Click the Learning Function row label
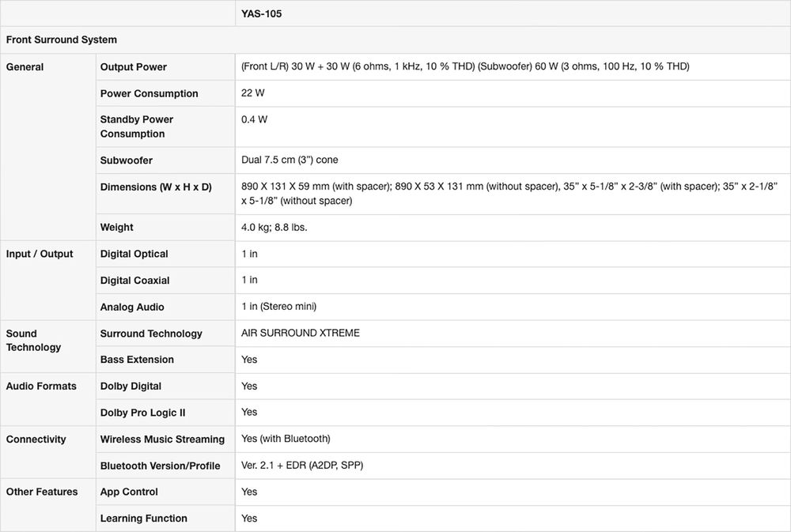Screen dimensions: 791x532 point(144,519)
